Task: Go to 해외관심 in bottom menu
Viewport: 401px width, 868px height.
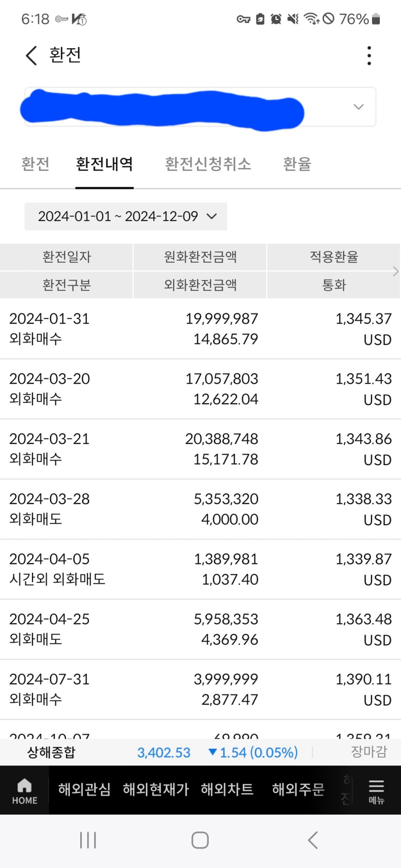Action: (x=84, y=790)
